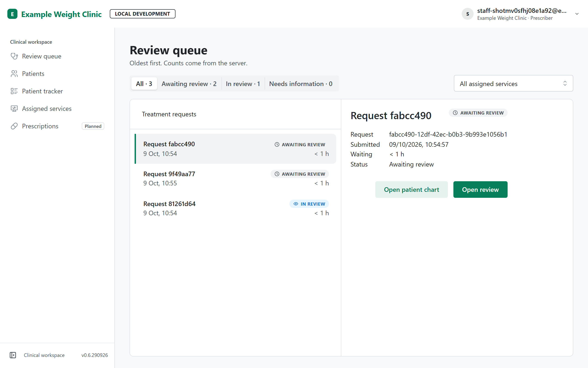Click the Treatment requests heading
The image size is (588, 368).
[169, 114]
